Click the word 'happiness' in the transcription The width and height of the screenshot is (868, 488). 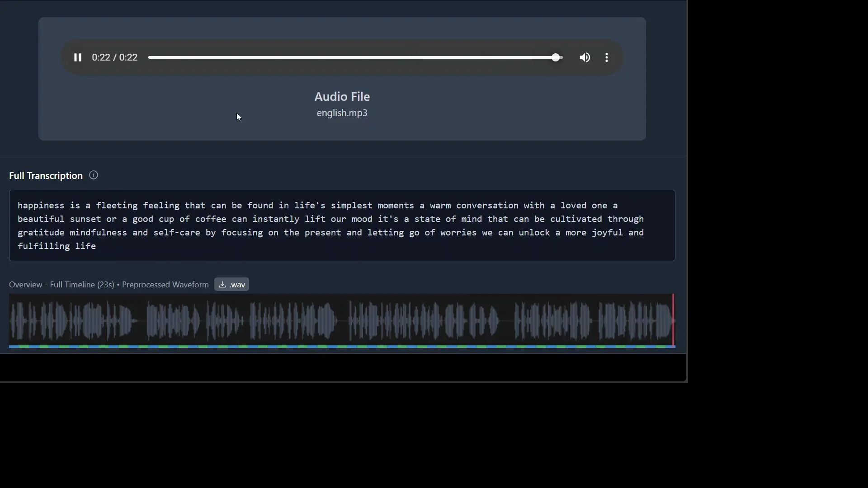pyautogui.click(x=41, y=206)
